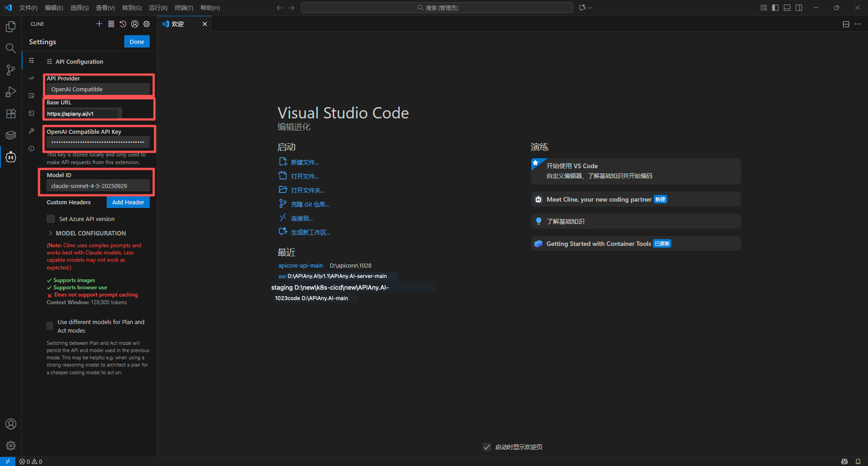Click the 打开文件夹 link
This screenshot has height=466, width=868.
tap(307, 190)
